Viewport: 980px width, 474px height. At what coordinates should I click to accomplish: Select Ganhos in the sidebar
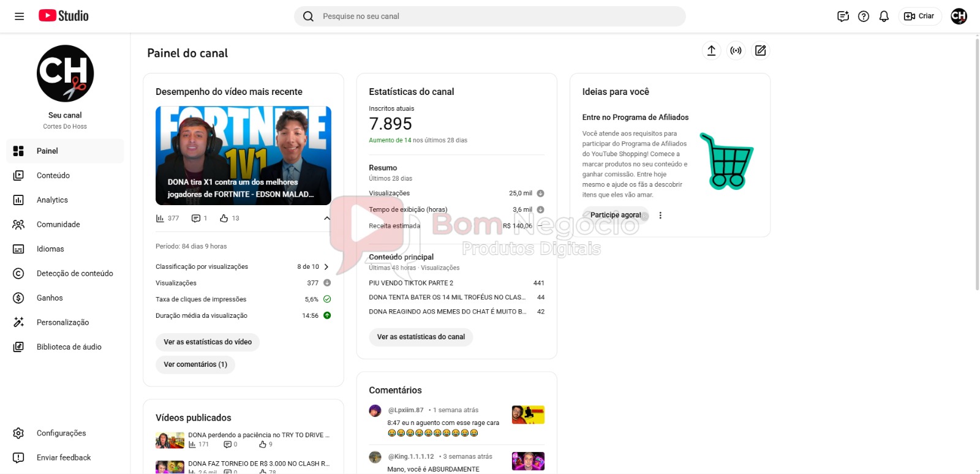click(x=50, y=298)
